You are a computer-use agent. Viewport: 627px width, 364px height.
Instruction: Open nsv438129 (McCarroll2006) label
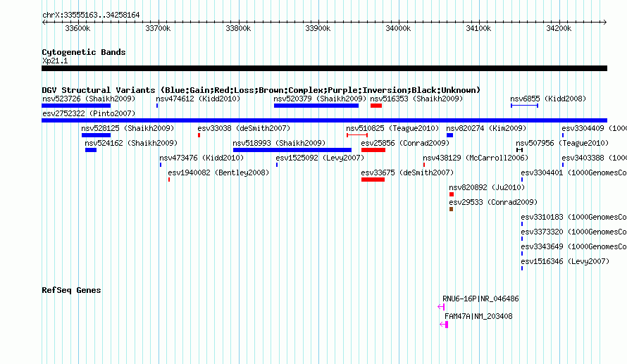[x=476, y=158]
